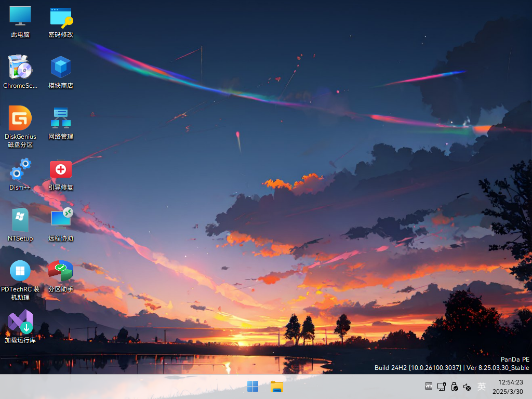
Task: Click the 加载运行库 runtime loader icon
Action: coord(20,322)
